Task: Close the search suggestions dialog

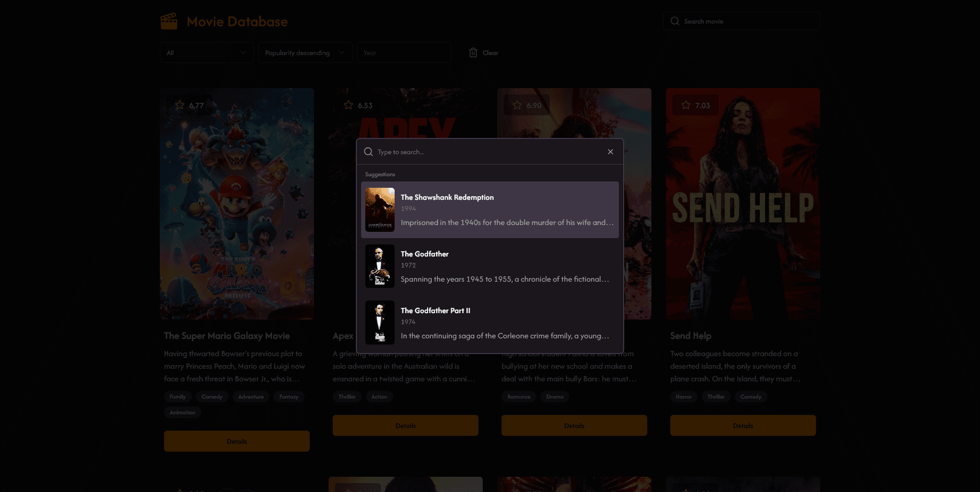Action: tap(611, 152)
